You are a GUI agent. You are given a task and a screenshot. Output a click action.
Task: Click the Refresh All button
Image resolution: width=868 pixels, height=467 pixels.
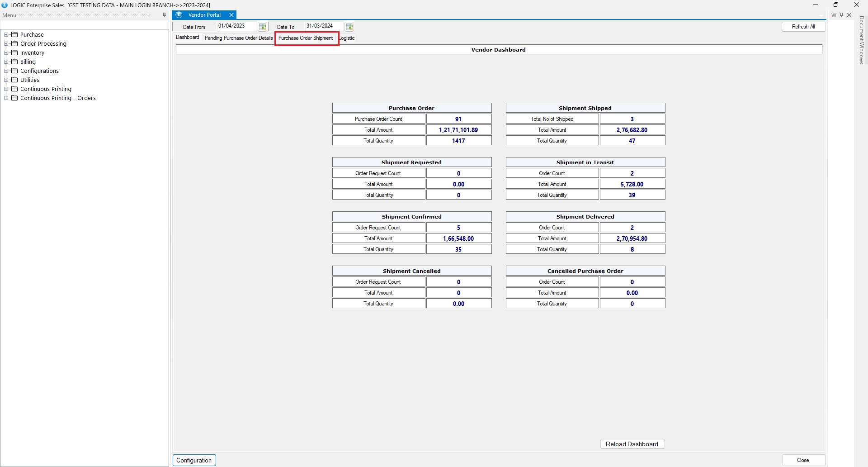pos(803,27)
